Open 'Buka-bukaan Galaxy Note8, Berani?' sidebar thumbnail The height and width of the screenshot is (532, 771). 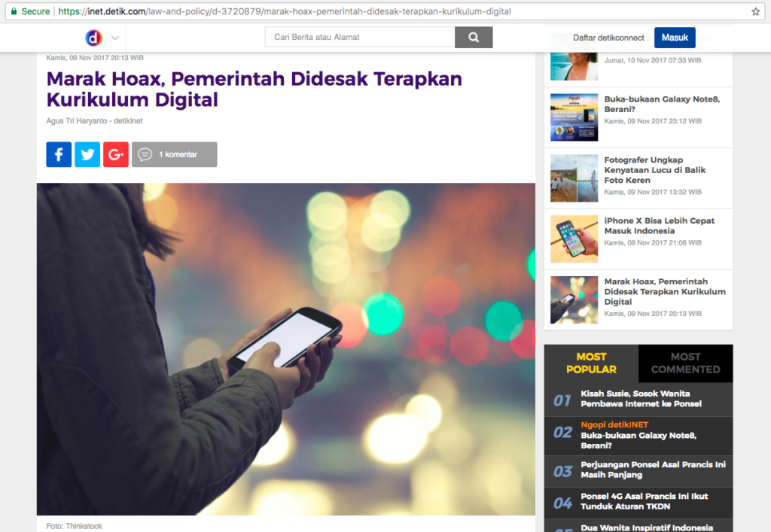[574, 117]
